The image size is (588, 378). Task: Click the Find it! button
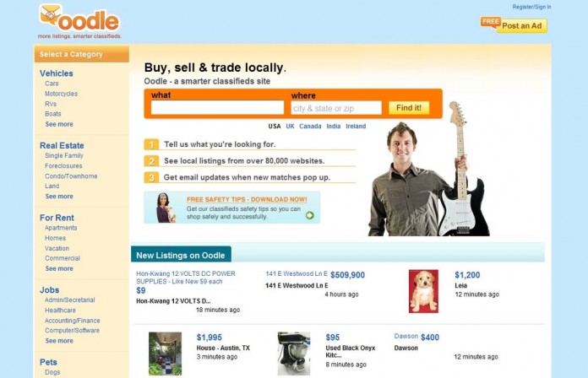pyautogui.click(x=409, y=108)
